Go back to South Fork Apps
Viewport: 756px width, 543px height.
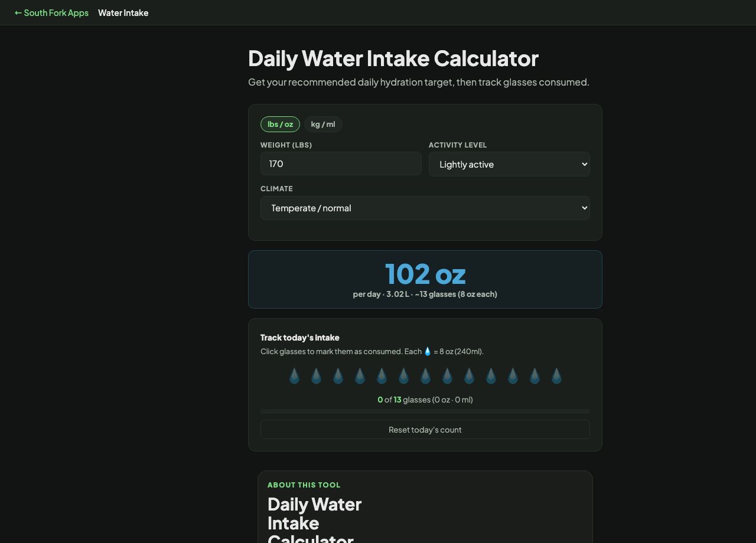[51, 12]
